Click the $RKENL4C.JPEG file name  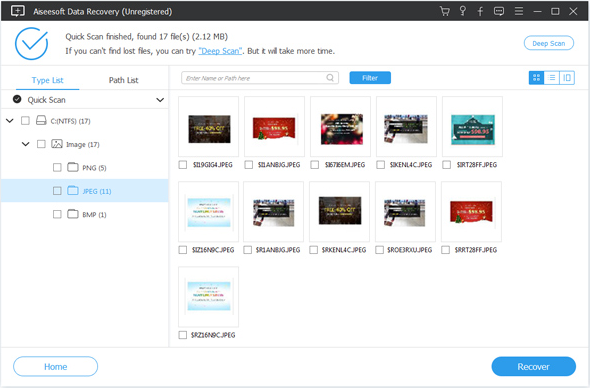(x=344, y=250)
